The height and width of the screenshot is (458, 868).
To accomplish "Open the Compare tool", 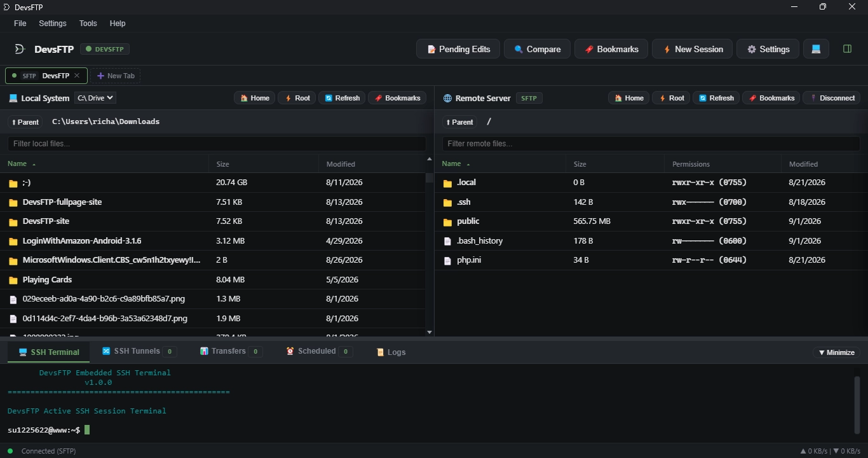I will click(x=537, y=49).
